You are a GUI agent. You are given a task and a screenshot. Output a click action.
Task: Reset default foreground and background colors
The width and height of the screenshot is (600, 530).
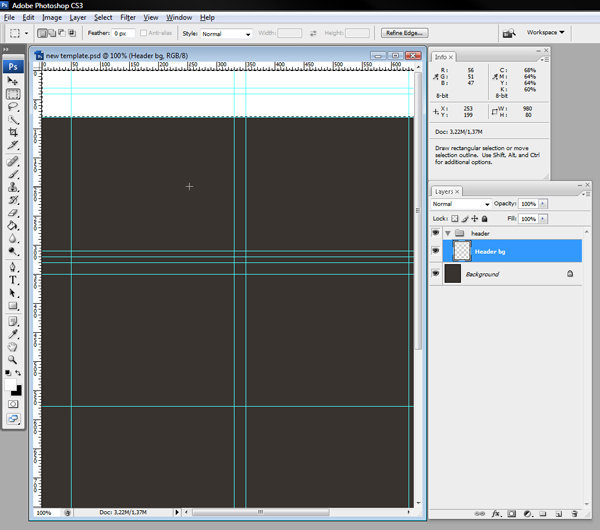point(8,372)
